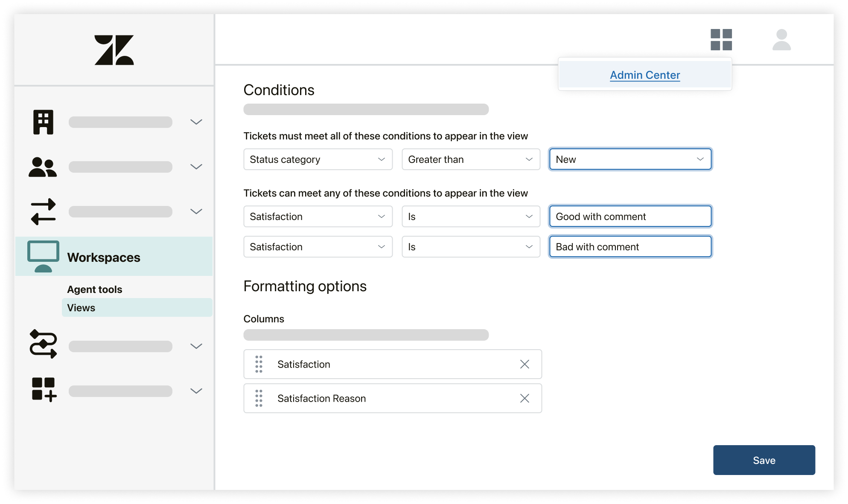
Task: Remove the Satisfaction Reason column
Action: coord(525,398)
